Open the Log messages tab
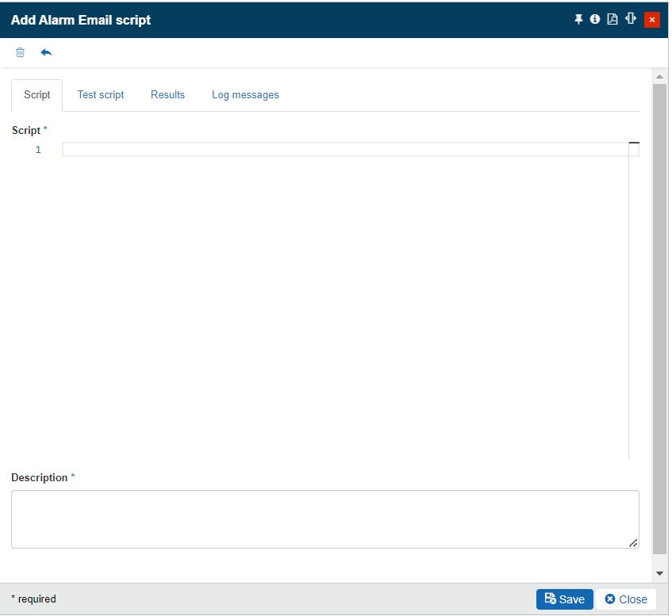The height and width of the screenshot is (616, 672). 245,94
